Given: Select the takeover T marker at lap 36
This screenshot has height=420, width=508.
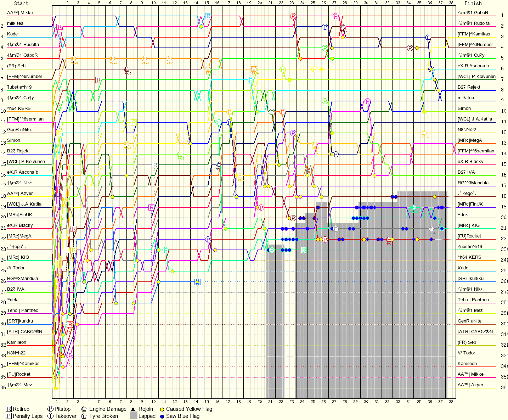Looking at the screenshot, I should point(428,37).
